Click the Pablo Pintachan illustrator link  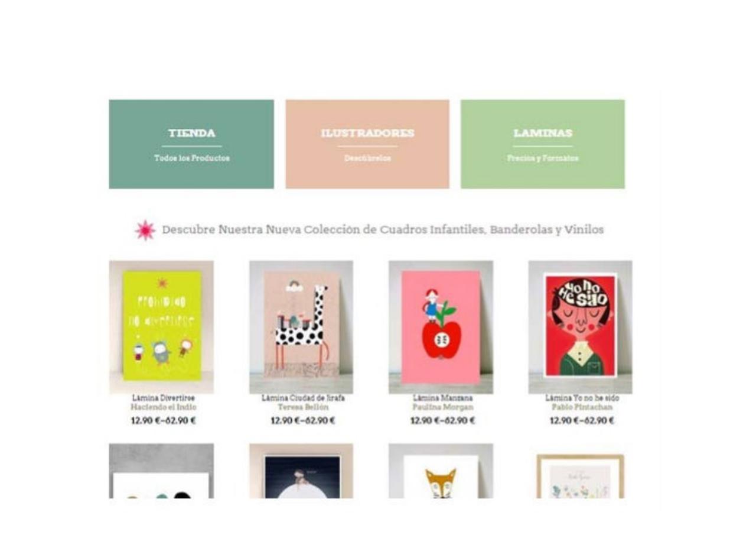[x=582, y=407]
